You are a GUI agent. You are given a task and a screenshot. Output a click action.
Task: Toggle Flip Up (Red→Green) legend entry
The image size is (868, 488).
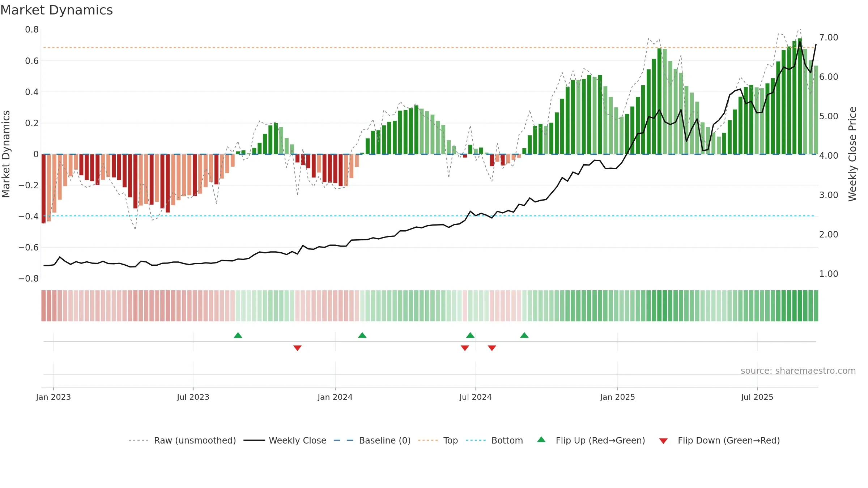(x=591, y=440)
